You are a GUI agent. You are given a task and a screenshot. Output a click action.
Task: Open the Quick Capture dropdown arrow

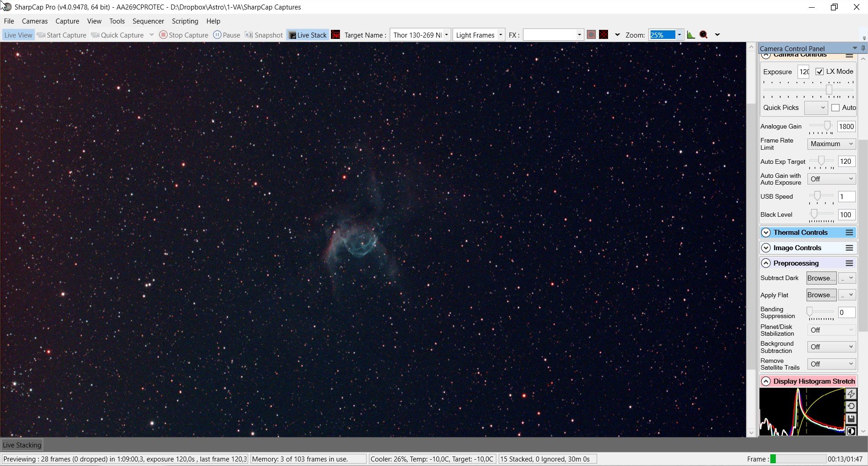click(151, 35)
